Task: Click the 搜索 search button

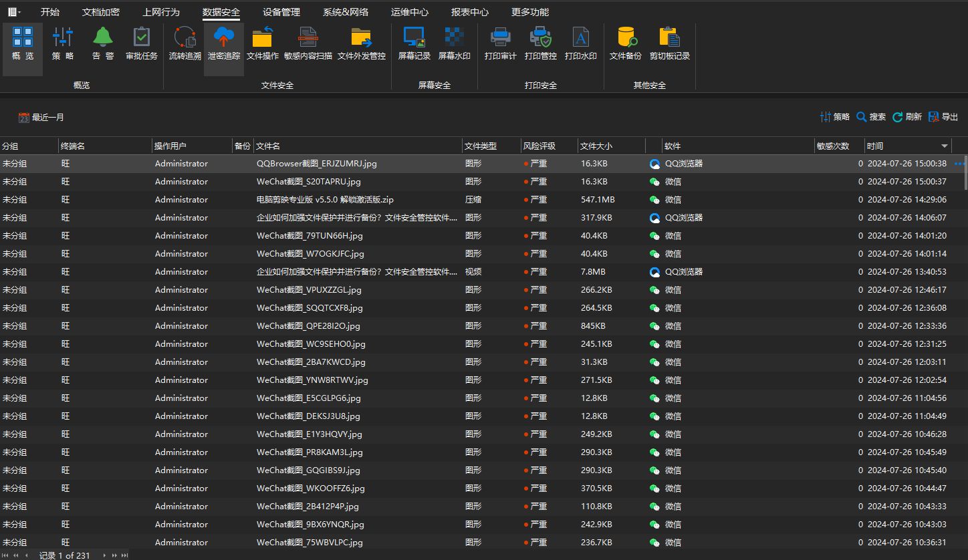Action: (x=871, y=117)
